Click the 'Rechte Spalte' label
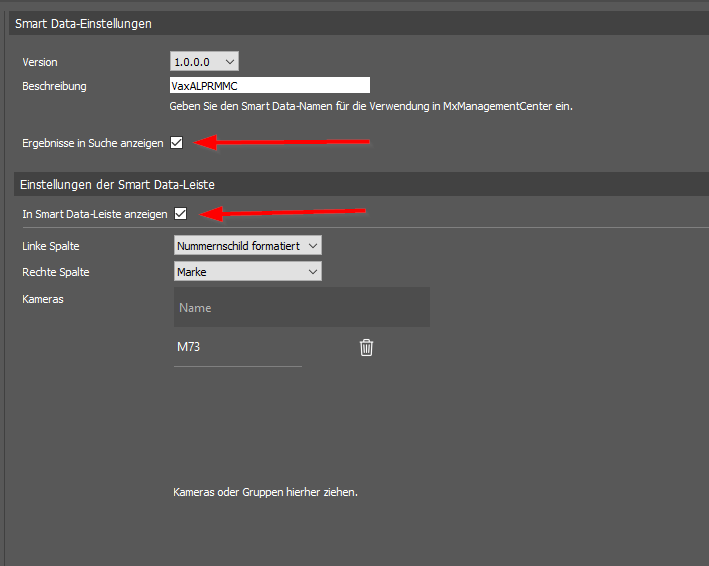This screenshot has height=566, width=709. point(56,273)
